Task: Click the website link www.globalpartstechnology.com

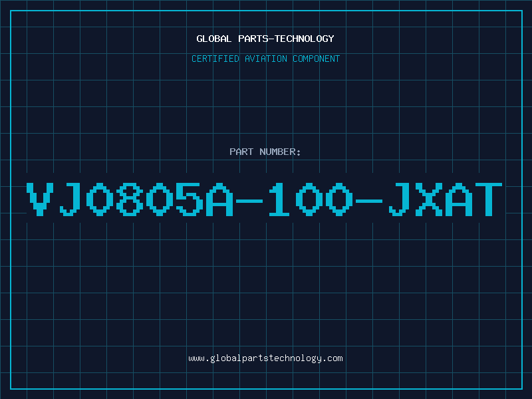Action: click(x=265, y=358)
